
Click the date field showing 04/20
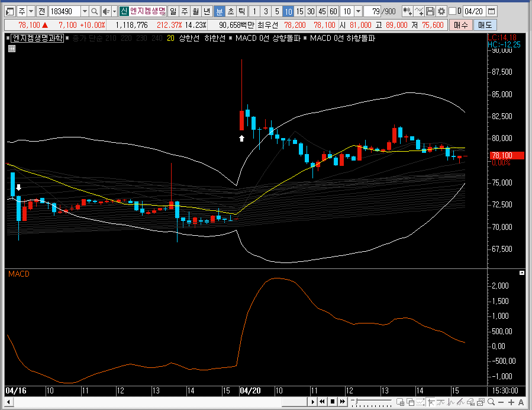[473, 11]
